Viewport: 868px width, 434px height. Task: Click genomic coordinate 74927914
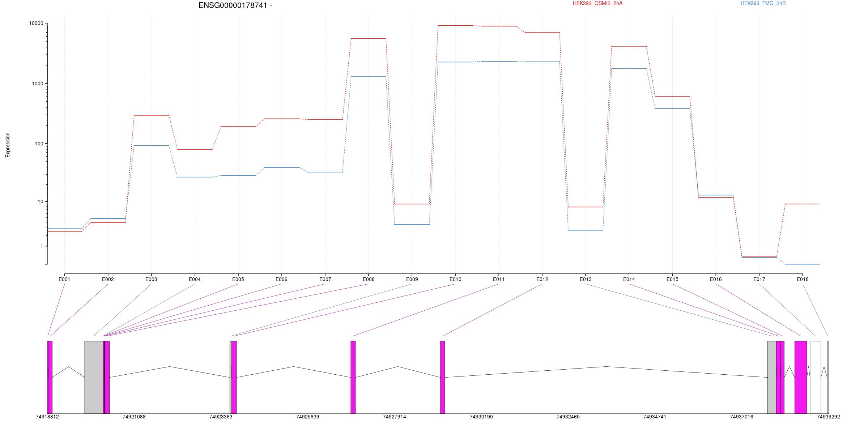[395, 417]
